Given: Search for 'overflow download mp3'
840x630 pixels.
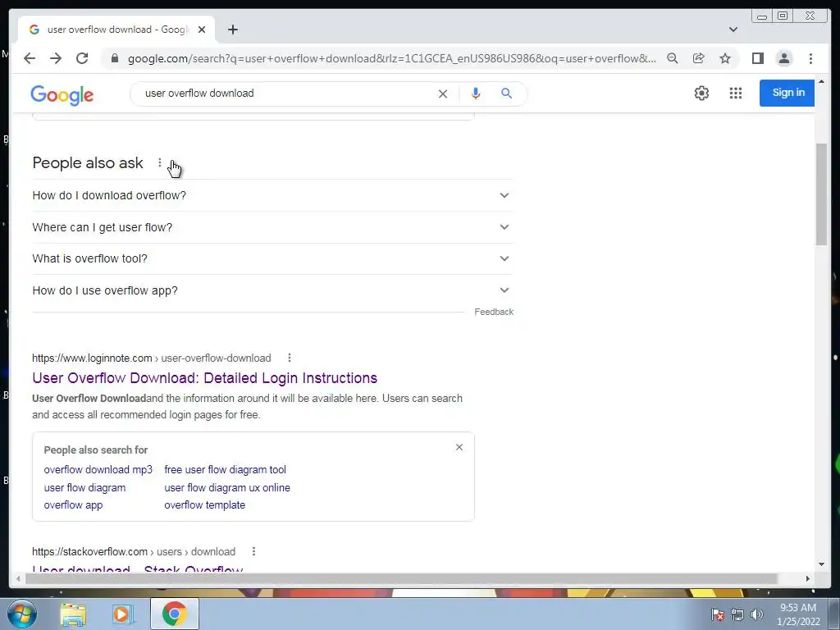Looking at the screenshot, I should point(98,470).
